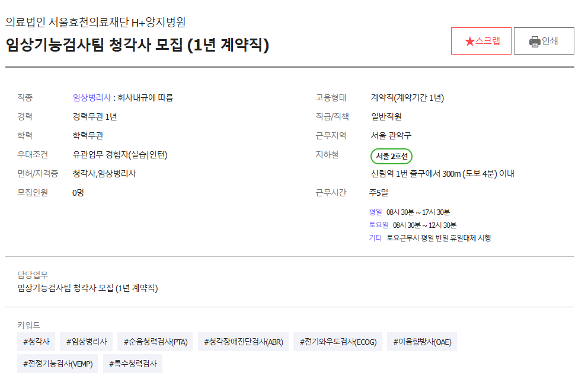Viewport: 588px width, 385px height.
Task: Click the 기타 working hours label
Action: (x=375, y=238)
